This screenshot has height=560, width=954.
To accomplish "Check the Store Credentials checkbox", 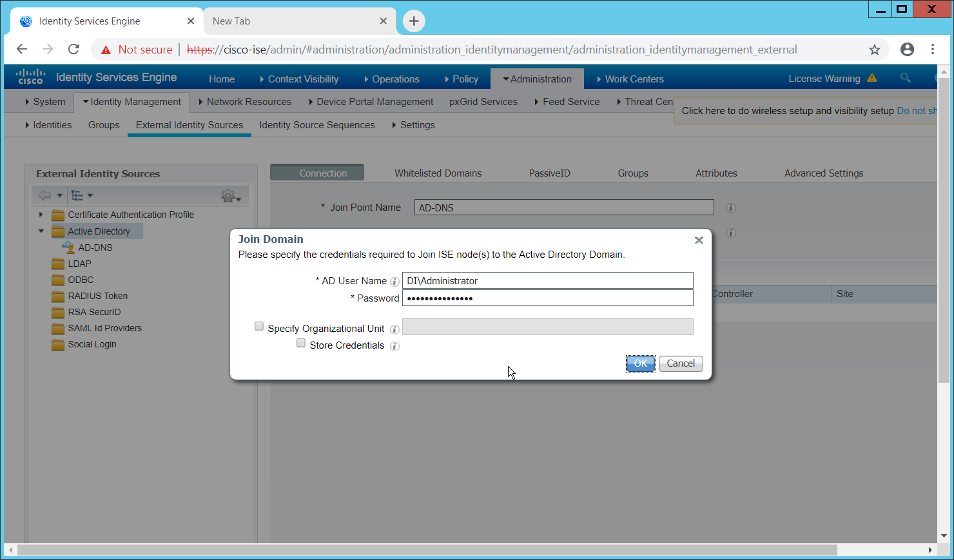I will tap(301, 343).
